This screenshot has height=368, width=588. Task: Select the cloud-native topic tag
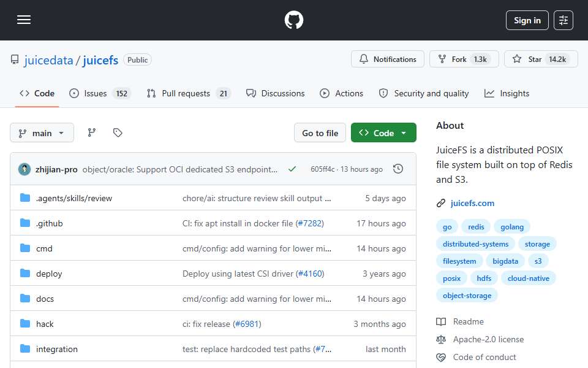(529, 278)
